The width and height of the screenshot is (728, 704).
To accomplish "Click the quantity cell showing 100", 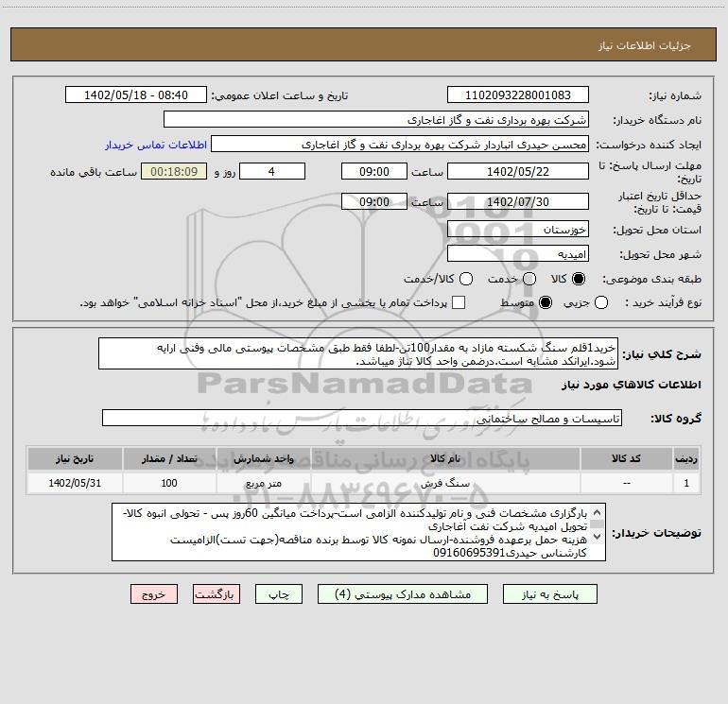I will click(x=169, y=483).
